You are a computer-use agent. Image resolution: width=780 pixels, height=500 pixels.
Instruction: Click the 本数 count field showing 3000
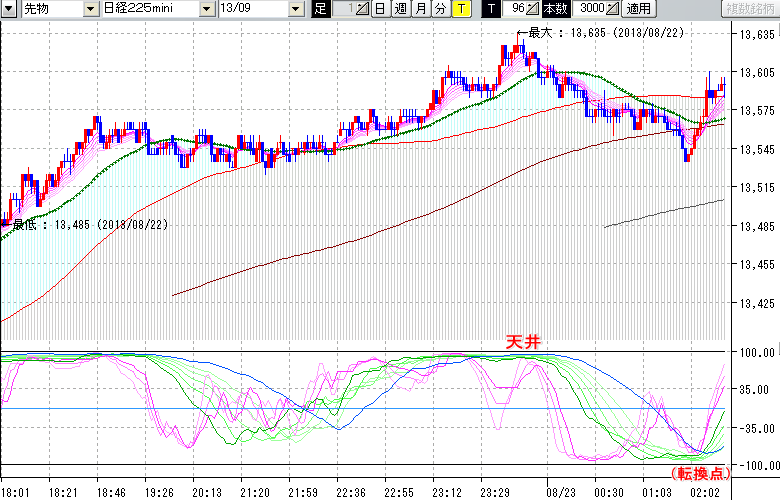(x=588, y=9)
